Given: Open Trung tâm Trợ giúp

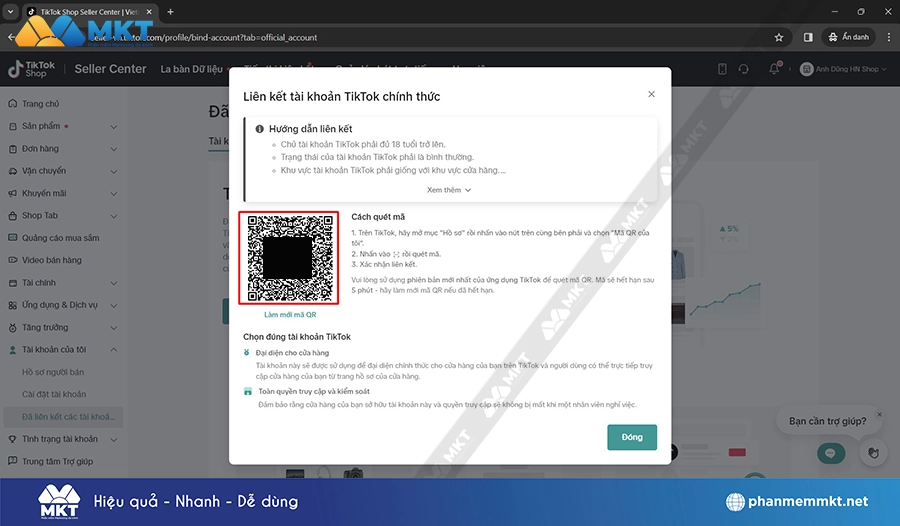Looking at the screenshot, I should 57,462.
